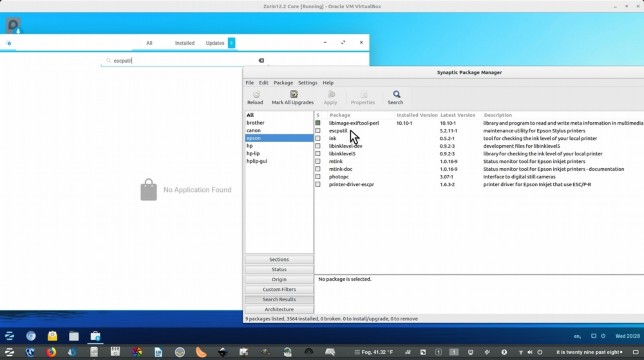This screenshot has height=360, width=644.
Task: Open the File menu in Synaptic
Action: tap(250, 83)
